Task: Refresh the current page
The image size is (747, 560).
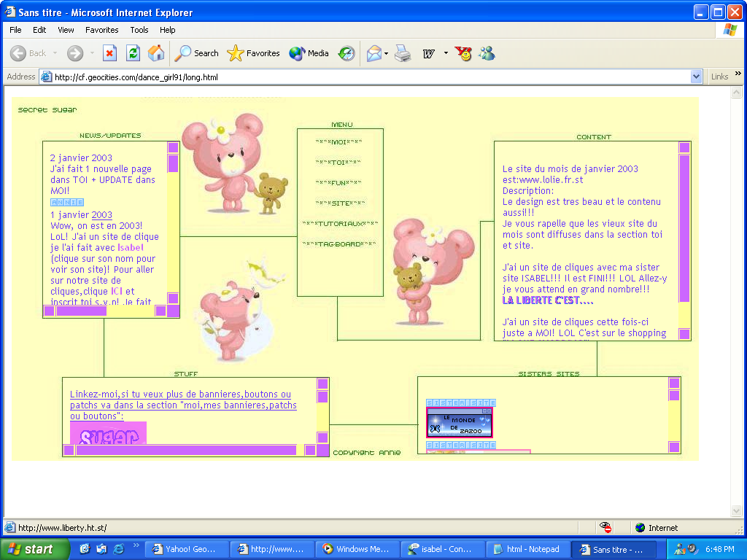Action: [x=133, y=53]
